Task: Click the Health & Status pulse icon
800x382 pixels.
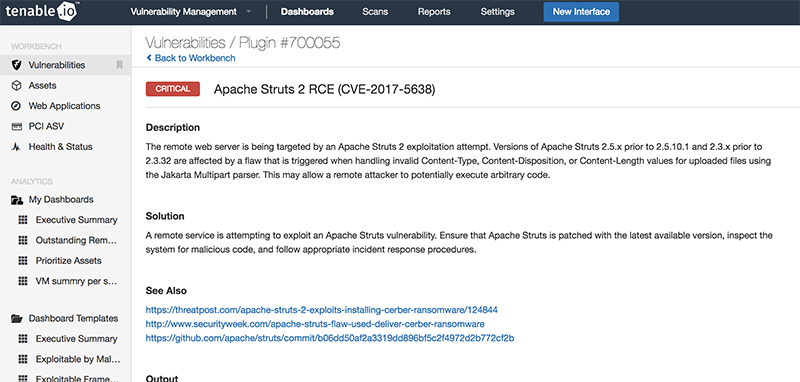Action: [17, 147]
